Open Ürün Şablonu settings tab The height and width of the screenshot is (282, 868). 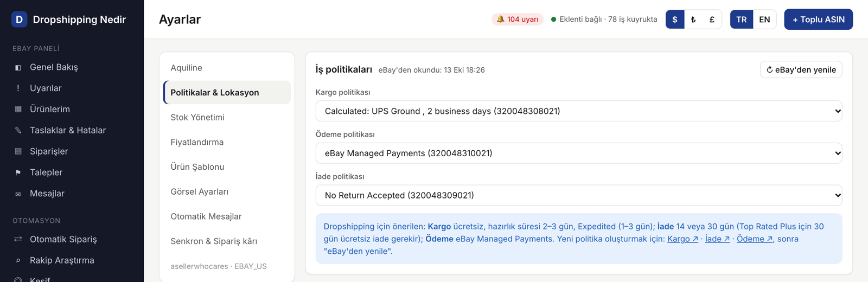(227, 167)
